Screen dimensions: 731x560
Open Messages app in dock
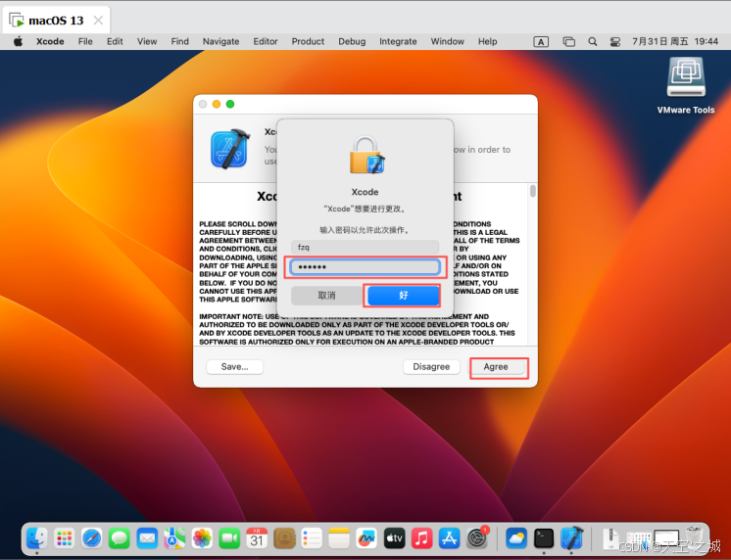[x=120, y=538]
